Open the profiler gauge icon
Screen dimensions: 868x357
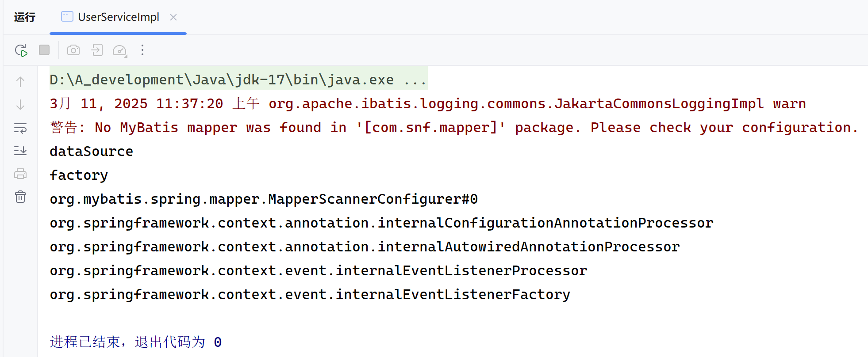120,50
